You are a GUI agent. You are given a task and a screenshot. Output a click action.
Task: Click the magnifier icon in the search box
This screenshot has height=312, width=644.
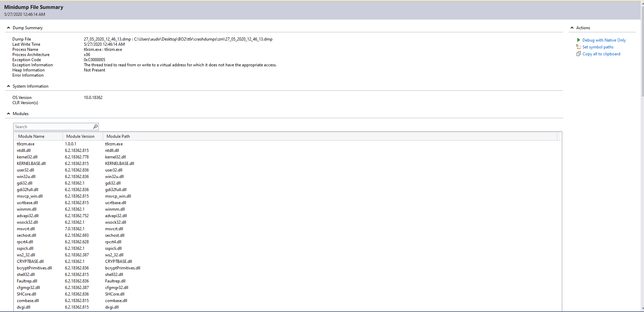(95, 127)
